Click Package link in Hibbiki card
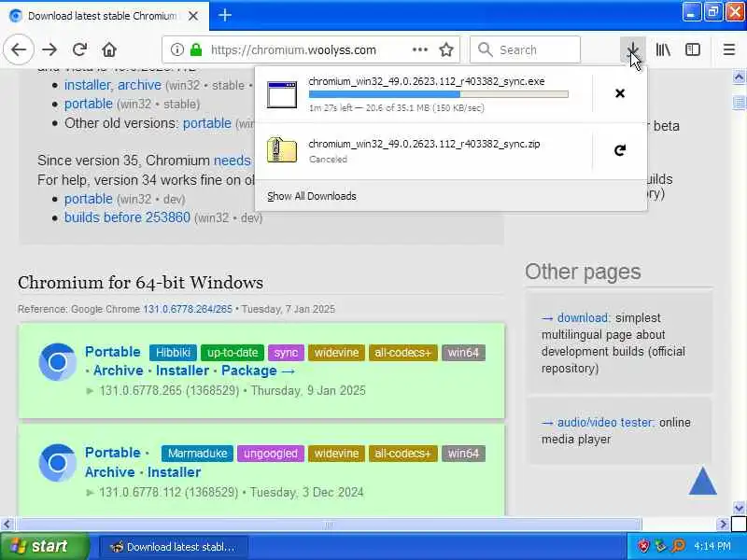The height and width of the screenshot is (560, 747). [258, 371]
